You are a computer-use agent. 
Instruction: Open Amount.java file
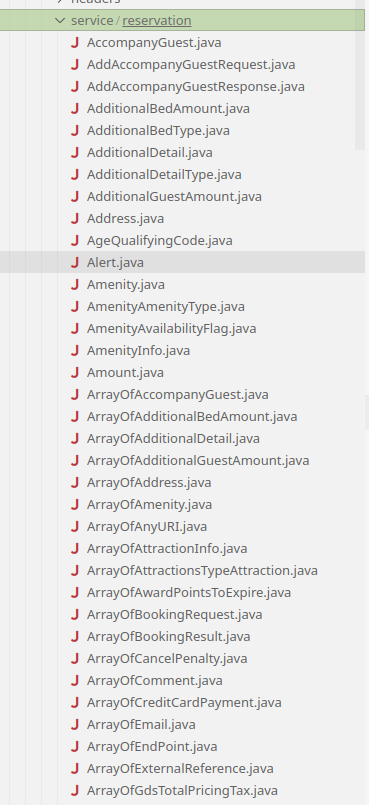[125, 373]
